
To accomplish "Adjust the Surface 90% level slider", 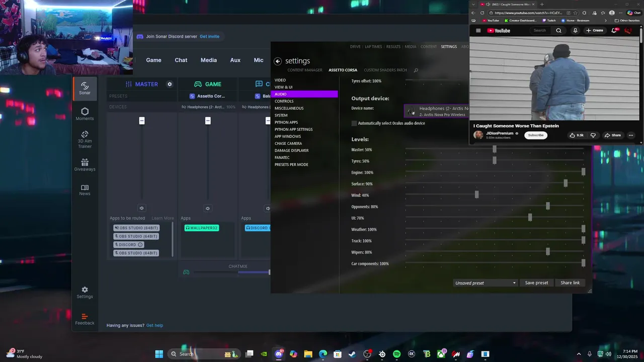I will click(566, 184).
